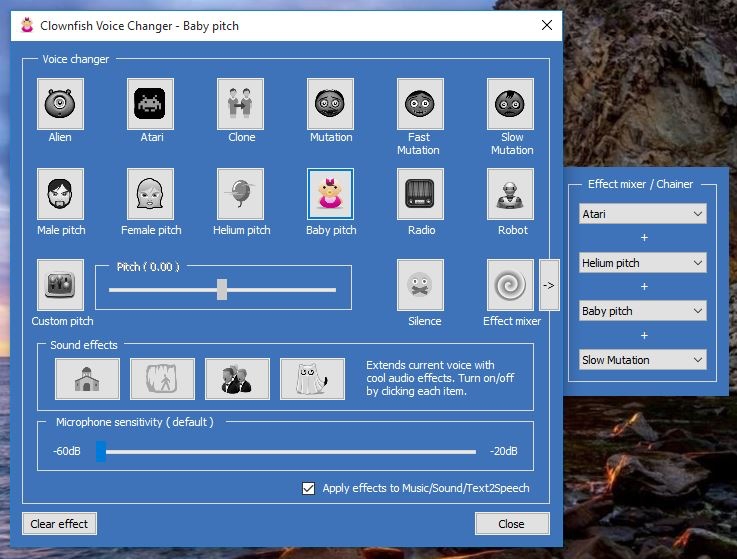This screenshot has height=559, width=737.
Task: Choose the Clone voice effect
Action: tap(240, 104)
